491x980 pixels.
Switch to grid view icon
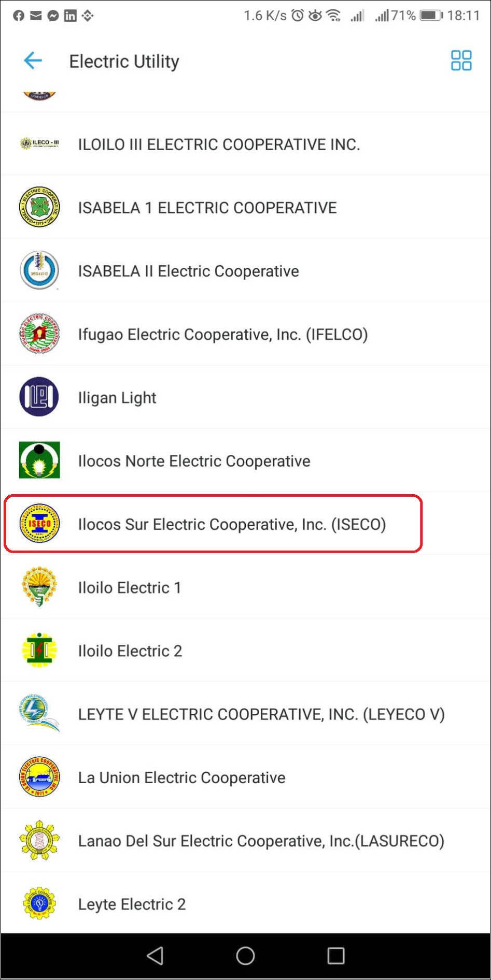point(461,61)
